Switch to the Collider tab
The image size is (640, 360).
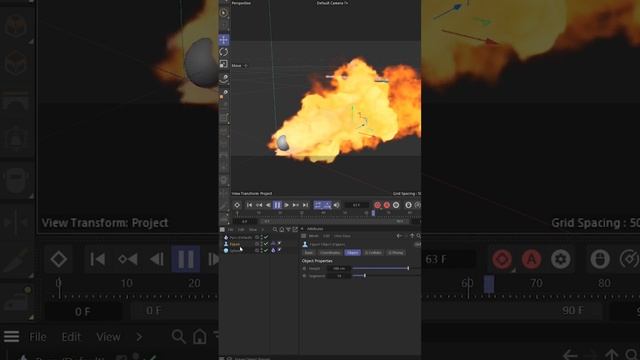(373, 253)
